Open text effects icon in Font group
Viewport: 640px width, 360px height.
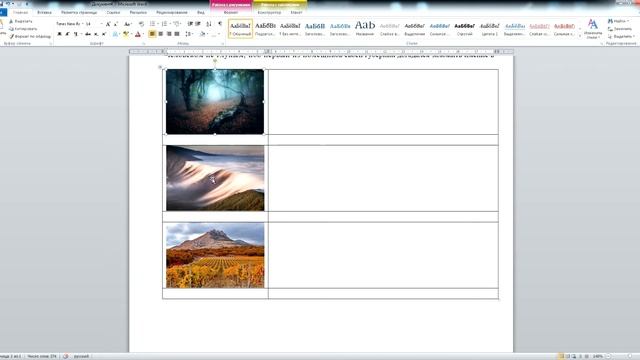click(115, 34)
